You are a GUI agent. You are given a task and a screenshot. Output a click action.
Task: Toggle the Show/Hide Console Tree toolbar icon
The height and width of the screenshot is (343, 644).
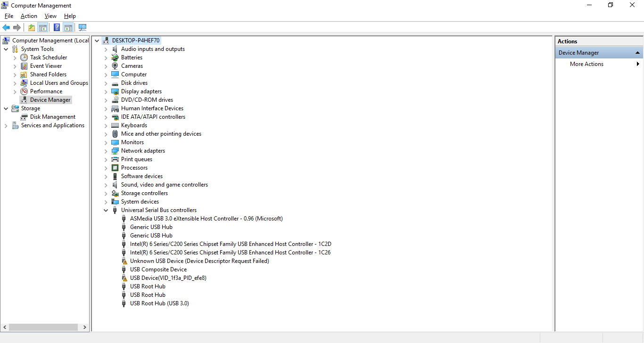(43, 27)
